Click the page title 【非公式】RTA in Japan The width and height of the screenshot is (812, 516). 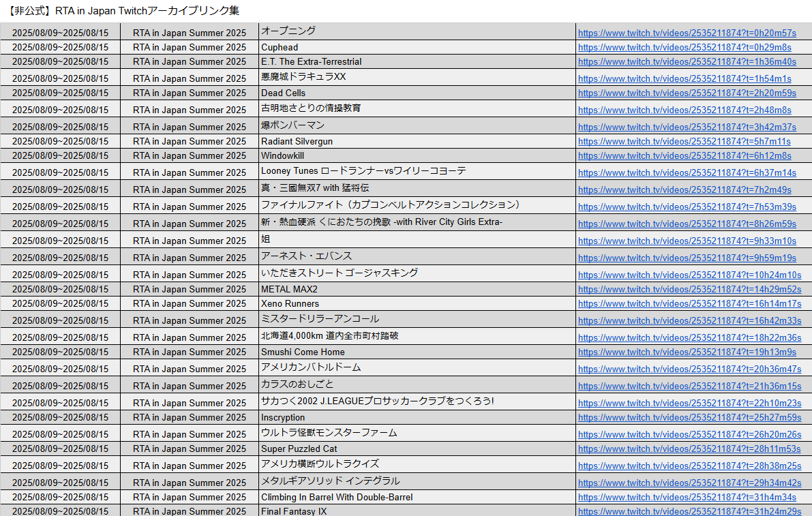(x=123, y=10)
